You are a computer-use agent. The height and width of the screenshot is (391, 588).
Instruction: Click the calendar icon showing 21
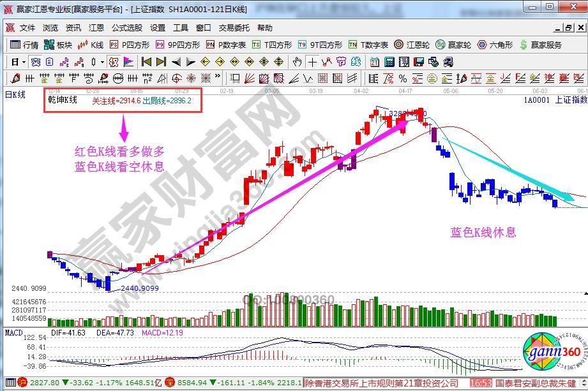click(x=374, y=62)
